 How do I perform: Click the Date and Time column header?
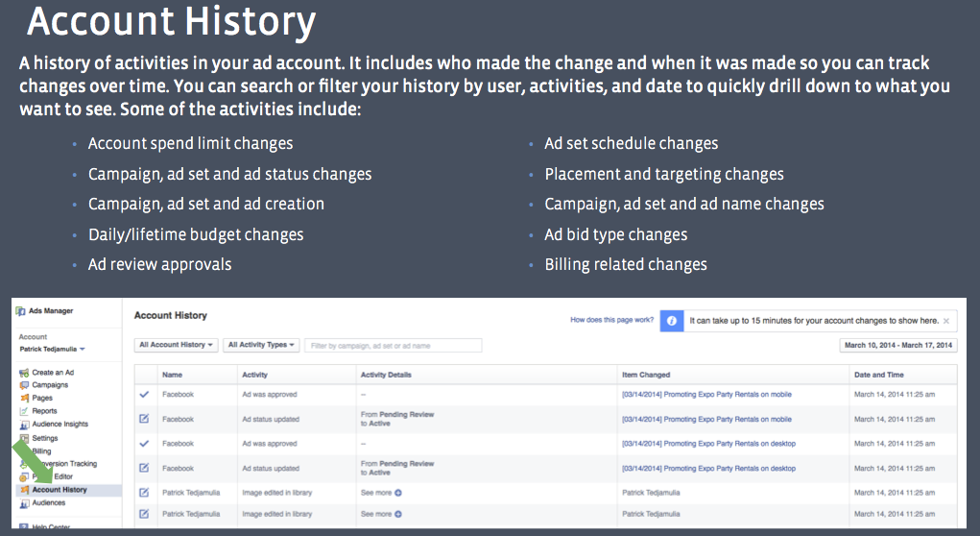pyautogui.click(x=879, y=375)
